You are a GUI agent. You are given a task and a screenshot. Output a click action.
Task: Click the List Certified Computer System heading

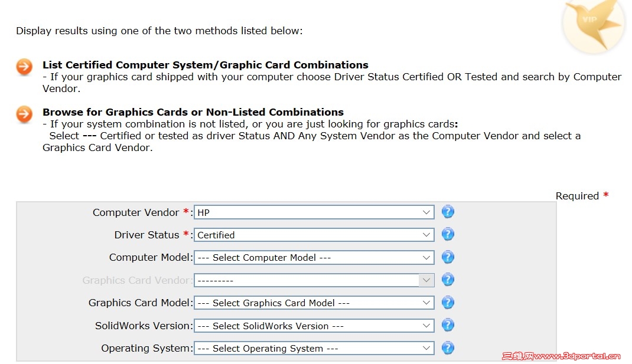click(206, 65)
